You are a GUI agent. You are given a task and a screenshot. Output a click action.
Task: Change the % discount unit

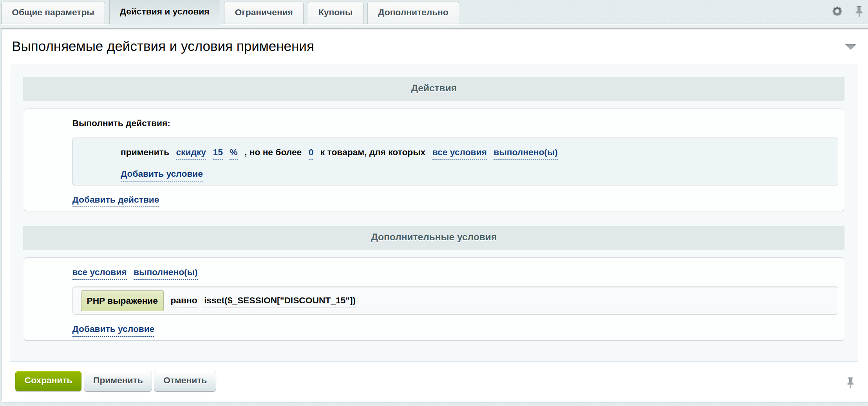click(x=233, y=152)
